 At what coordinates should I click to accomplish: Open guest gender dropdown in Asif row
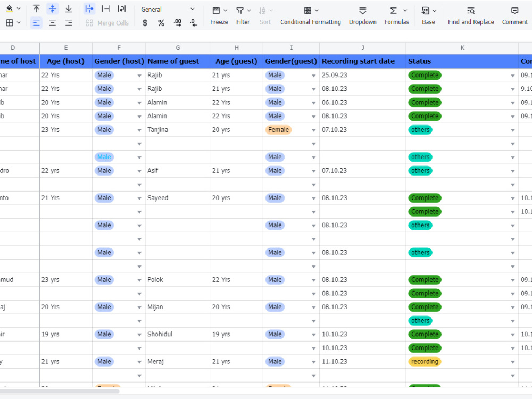point(313,171)
